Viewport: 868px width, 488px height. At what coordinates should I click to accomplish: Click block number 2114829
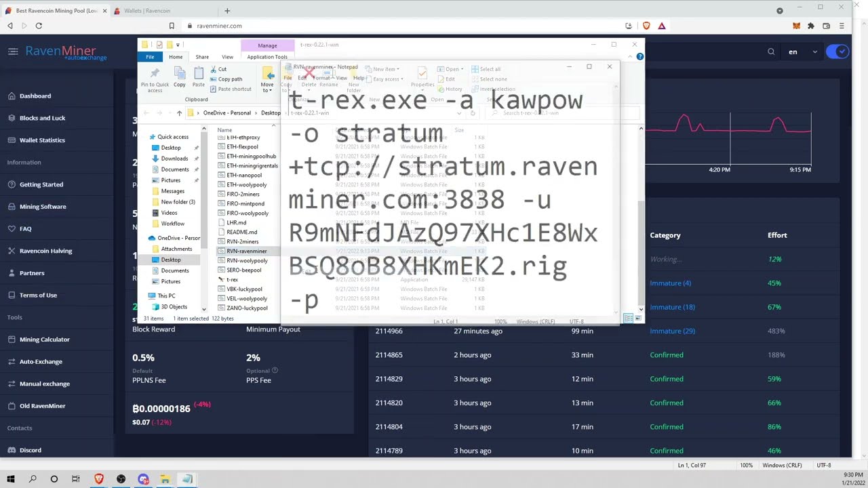pyautogui.click(x=389, y=379)
